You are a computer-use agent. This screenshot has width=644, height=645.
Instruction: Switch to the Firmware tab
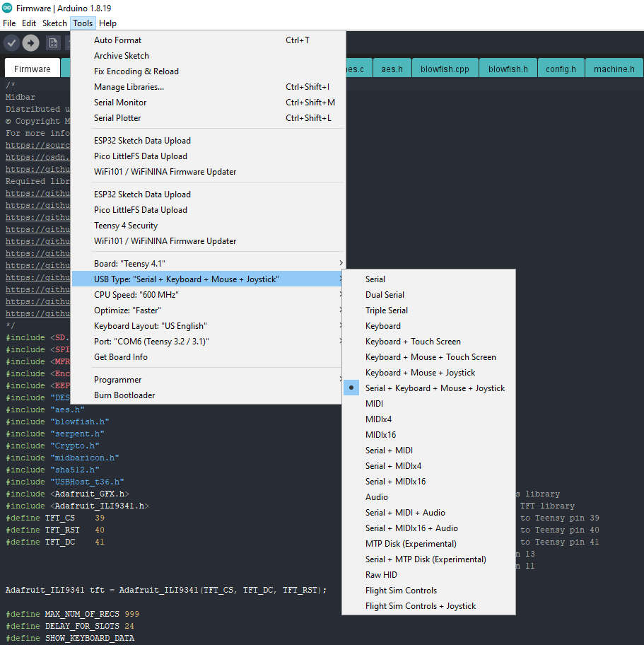[x=32, y=69]
